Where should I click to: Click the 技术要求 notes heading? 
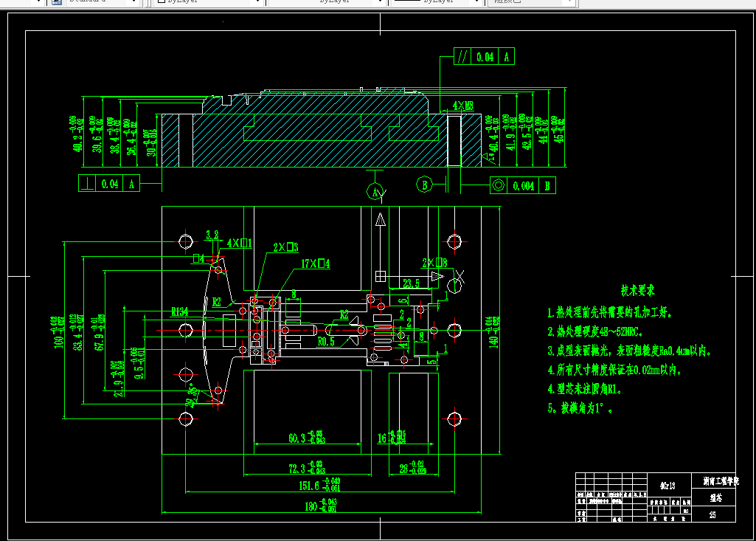(637, 291)
